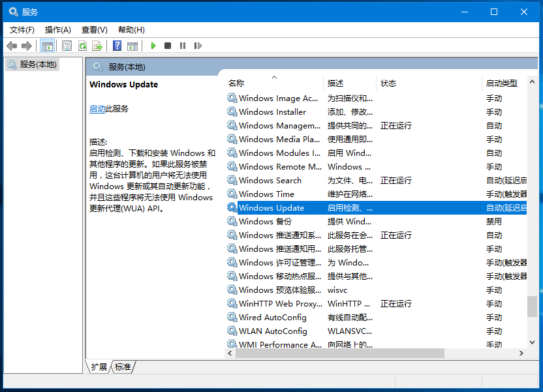This screenshot has width=543, height=392.
Task: Toggle the show/hide console tree icon
Action: [48, 46]
